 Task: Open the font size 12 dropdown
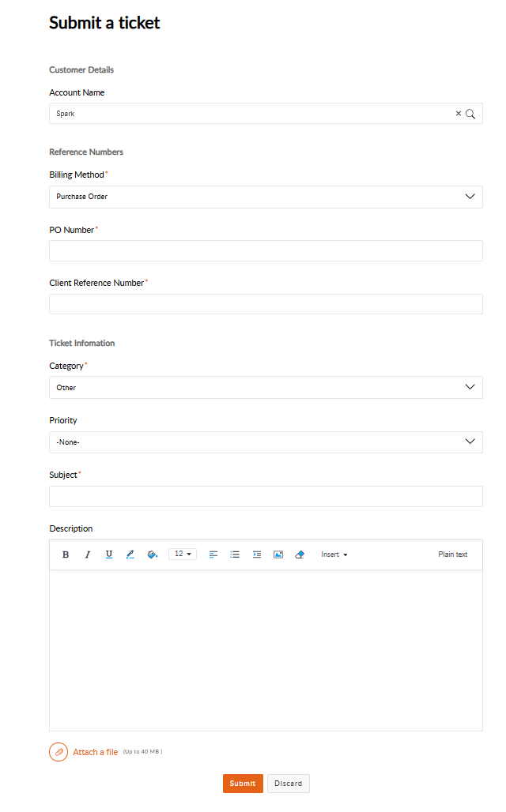point(183,554)
